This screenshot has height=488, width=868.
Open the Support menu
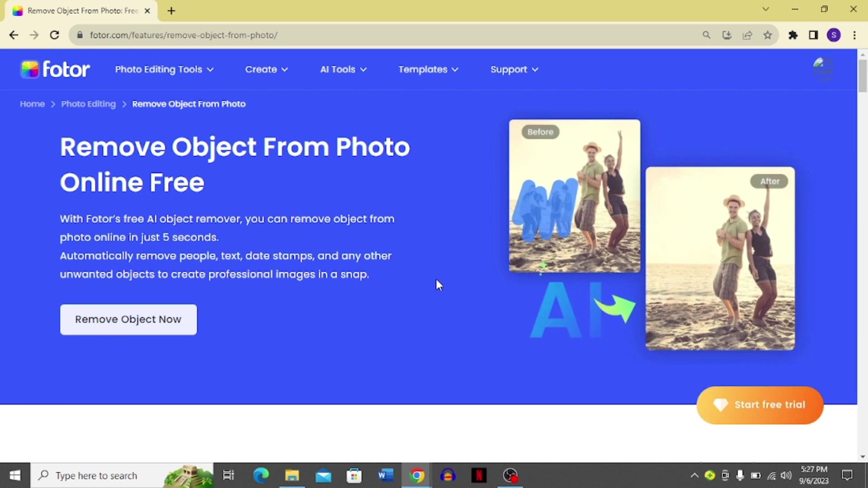pyautogui.click(x=514, y=69)
